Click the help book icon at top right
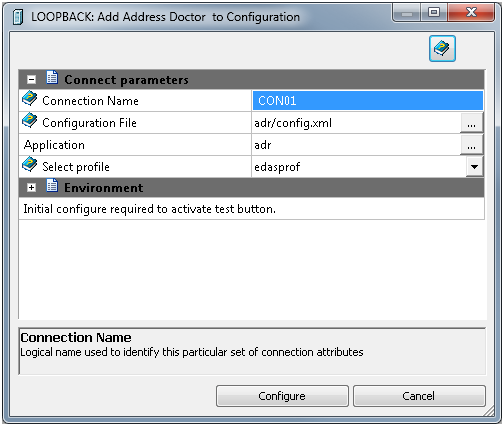 pos(442,49)
